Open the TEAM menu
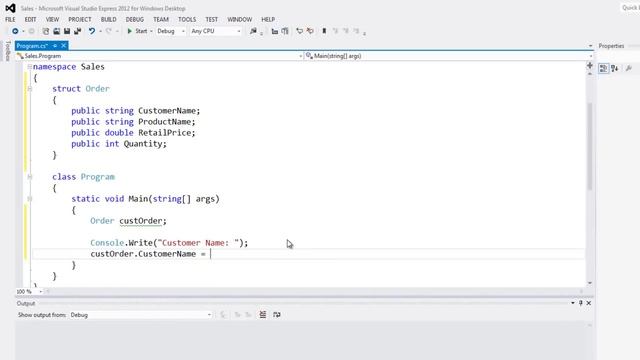This screenshot has height=360, width=640. [x=161, y=20]
